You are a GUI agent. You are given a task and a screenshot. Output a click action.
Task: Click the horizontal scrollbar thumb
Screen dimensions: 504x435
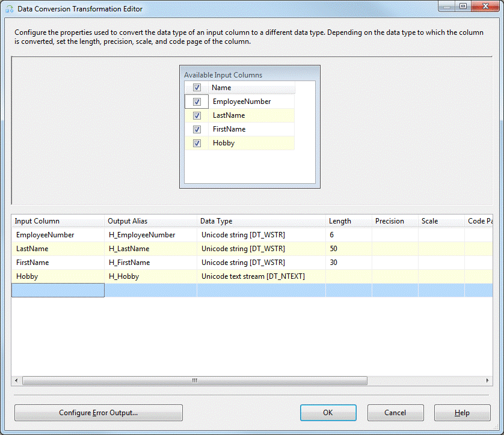(x=195, y=381)
